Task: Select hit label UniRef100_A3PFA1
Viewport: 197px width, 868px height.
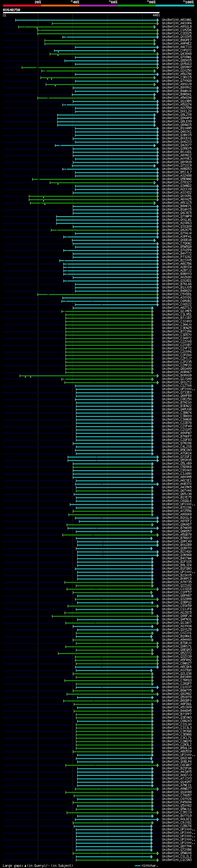Action: pyautogui.click(x=177, y=236)
